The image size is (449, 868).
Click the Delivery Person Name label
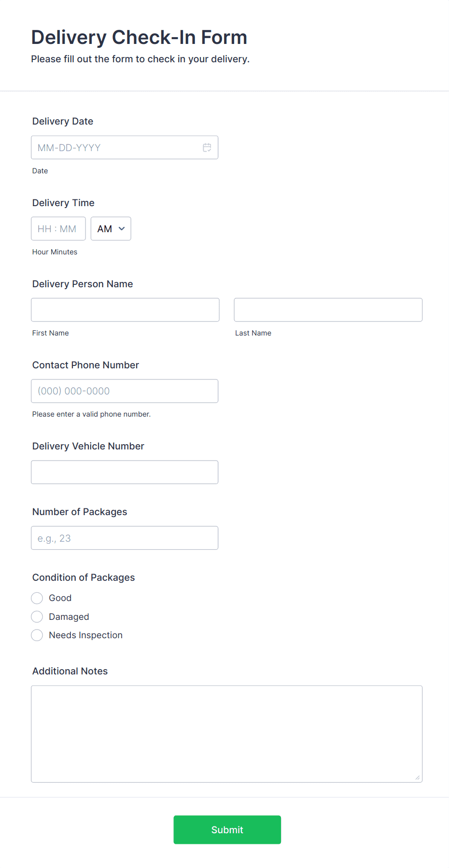pyautogui.click(x=83, y=284)
